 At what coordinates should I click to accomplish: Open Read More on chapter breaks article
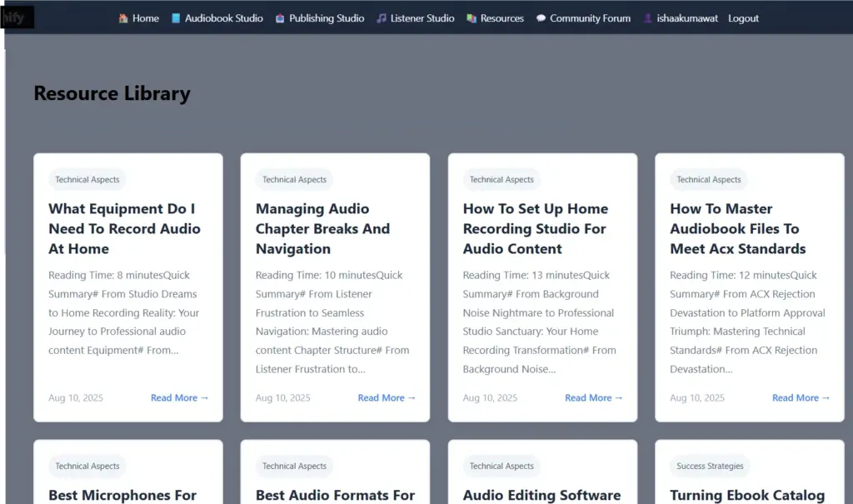387,398
